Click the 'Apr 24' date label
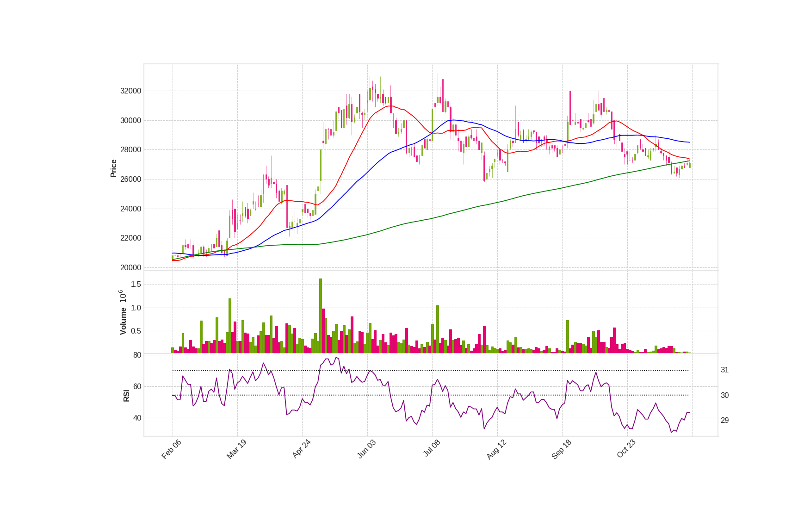This screenshot has width=798, height=532. [302, 449]
